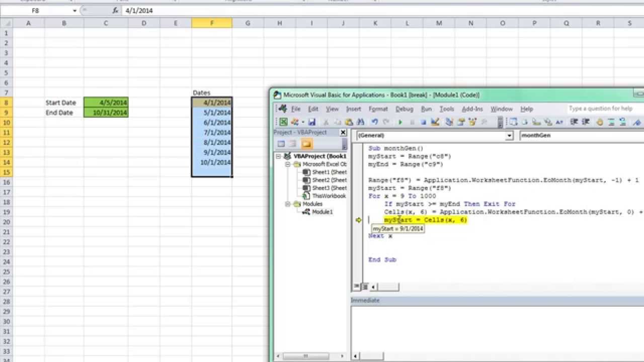Click the Cut scissors icon in the VBA toolbar
Image resolution: width=644 pixels, height=362 pixels.
[x=326, y=122]
